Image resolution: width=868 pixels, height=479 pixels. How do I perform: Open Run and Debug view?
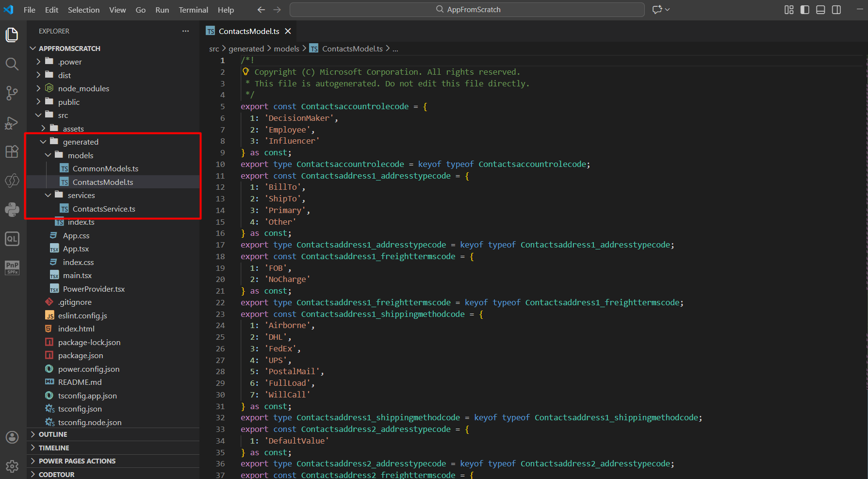(12, 123)
